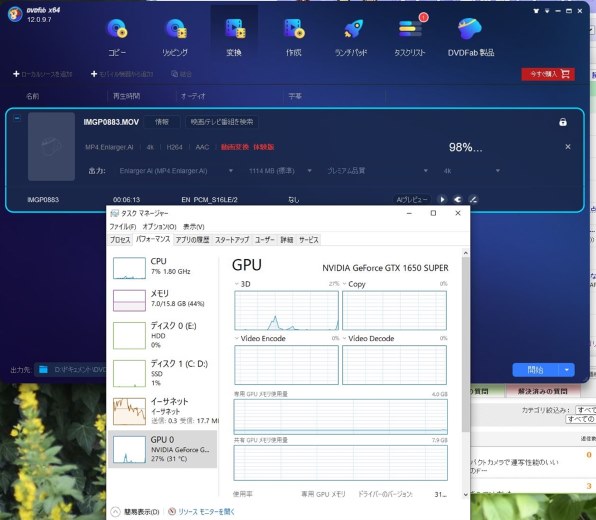Play the IMGP0883 title preview
Screen dimensions: 596x520
pos(442,200)
